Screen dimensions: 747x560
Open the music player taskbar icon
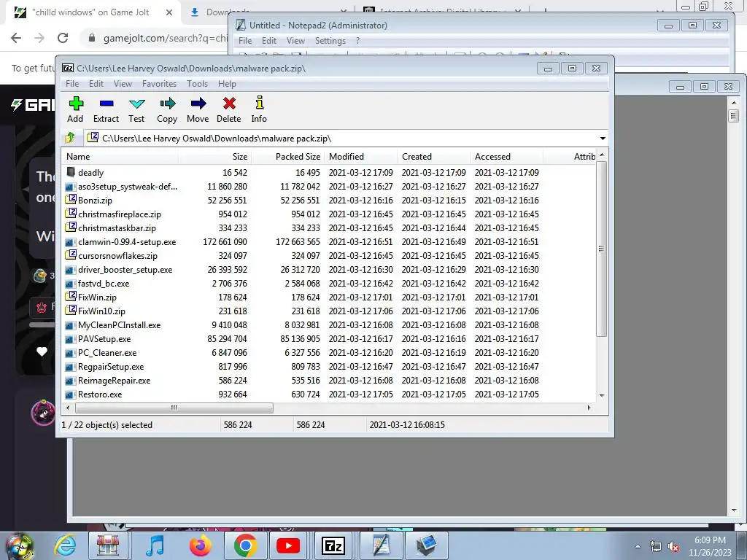tap(155, 545)
